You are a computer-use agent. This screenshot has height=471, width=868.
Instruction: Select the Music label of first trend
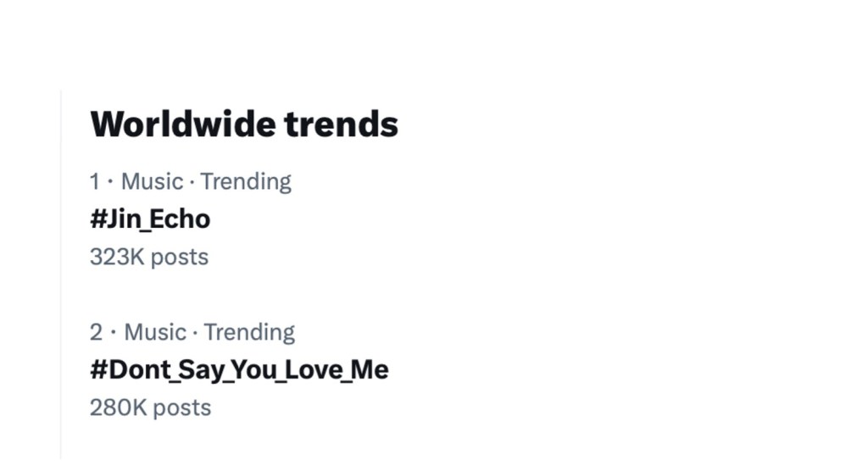[x=153, y=181]
